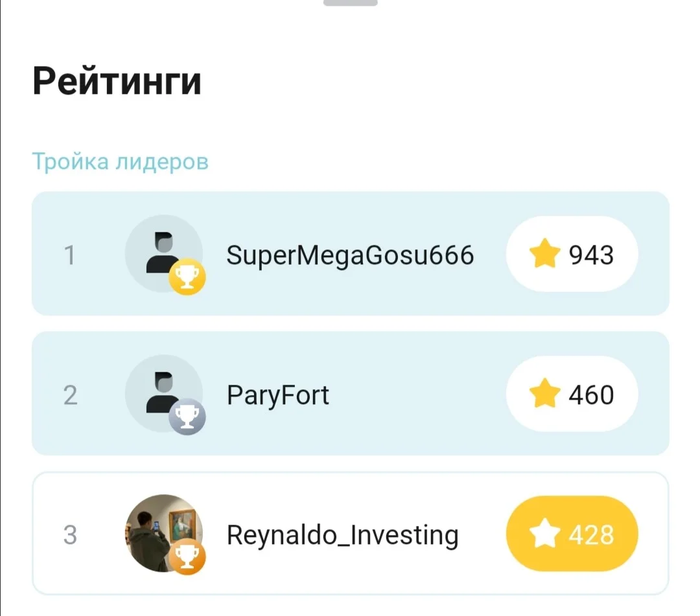Open ParyFort's default avatar icon

(x=164, y=393)
